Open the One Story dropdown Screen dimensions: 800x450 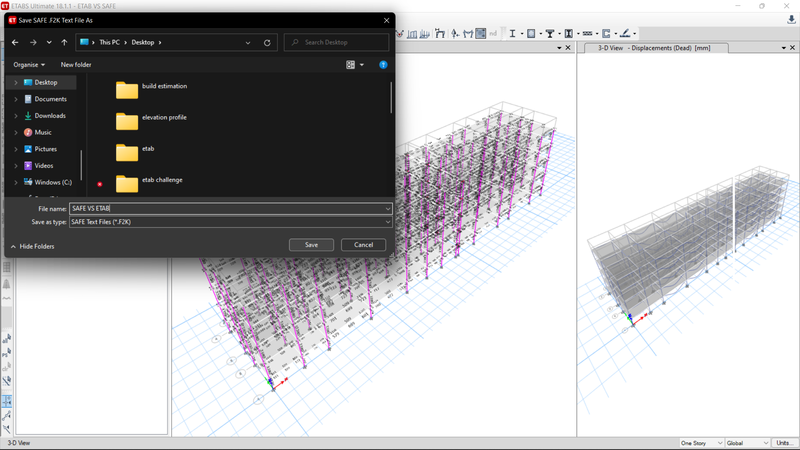pos(701,443)
